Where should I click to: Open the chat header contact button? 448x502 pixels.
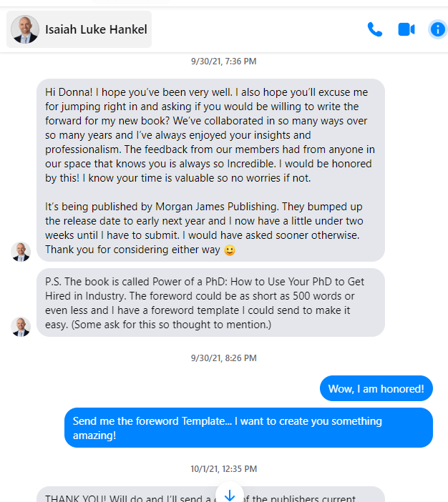79,29
